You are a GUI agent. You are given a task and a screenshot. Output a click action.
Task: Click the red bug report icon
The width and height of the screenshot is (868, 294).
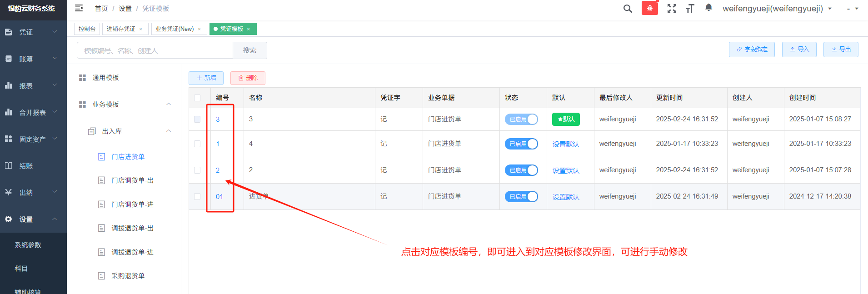pos(650,8)
